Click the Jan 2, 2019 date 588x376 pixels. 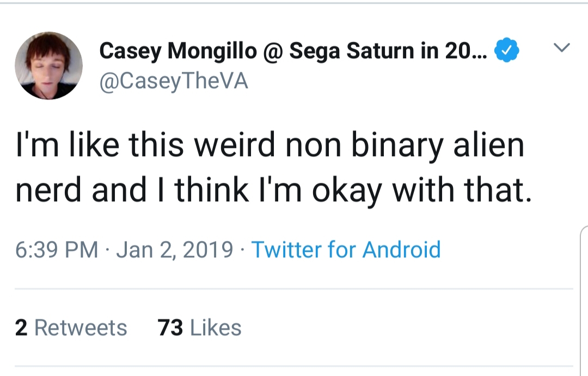(174, 250)
